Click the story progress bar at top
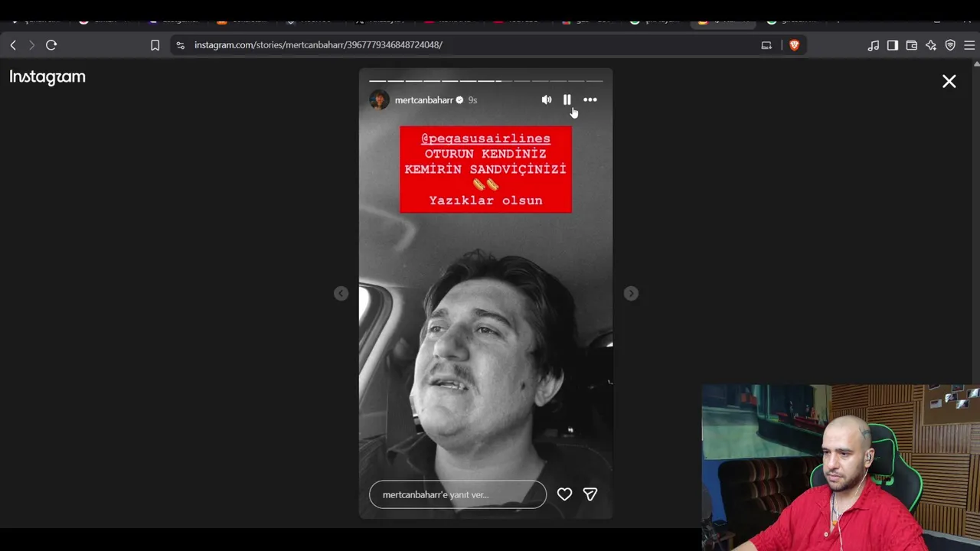Image resolution: width=980 pixels, height=551 pixels. (x=486, y=80)
